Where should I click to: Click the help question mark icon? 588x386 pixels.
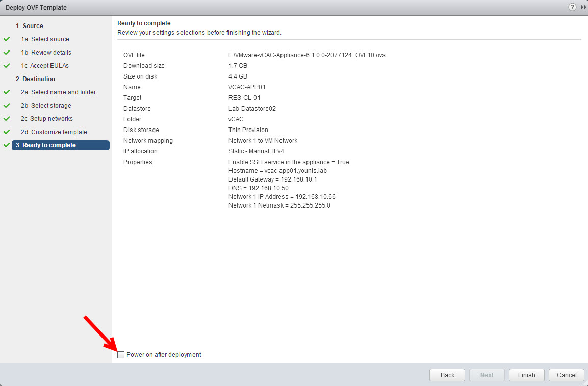click(573, 7)
